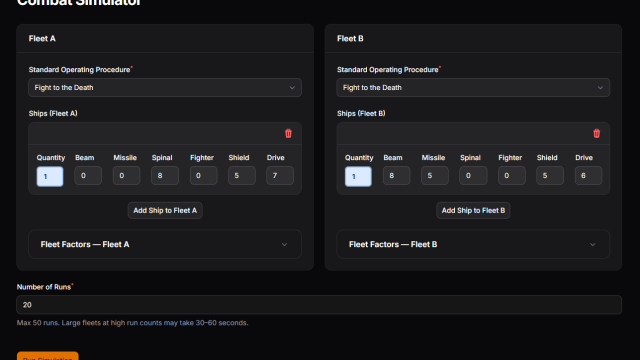Focus Fleet A Beam field
The image size is (640, 360).
tap(88, 176)
